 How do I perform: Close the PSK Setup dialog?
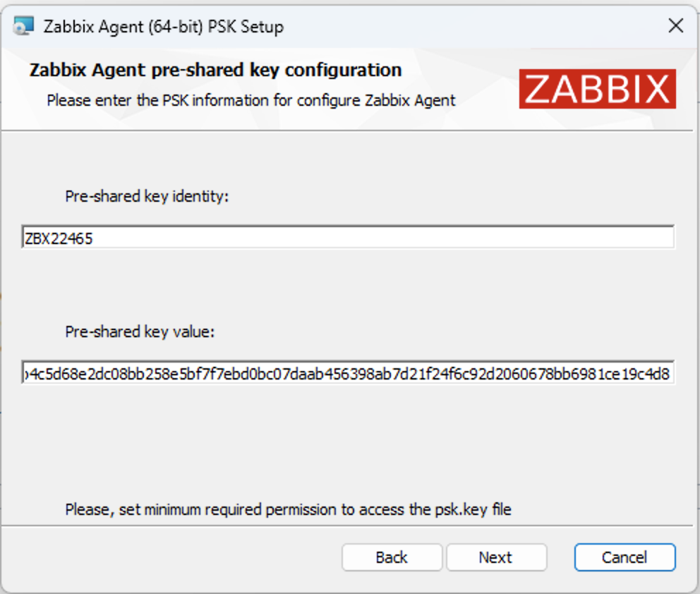click(x=676, y=26)
